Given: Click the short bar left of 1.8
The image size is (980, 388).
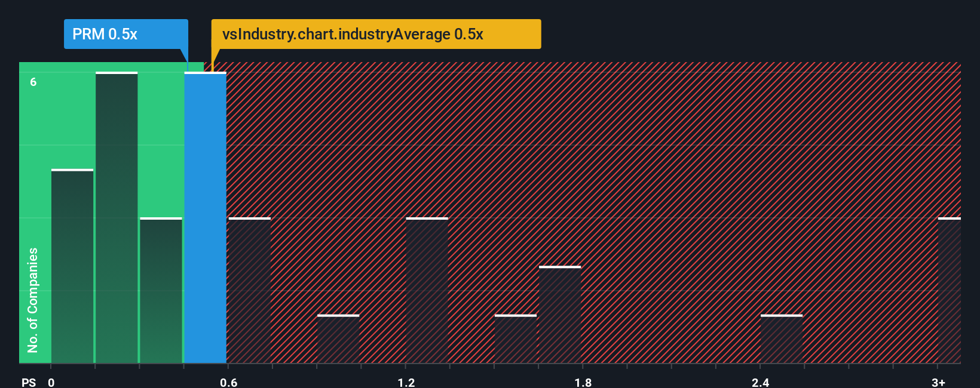Looking at the screenshot, I should tap(516, 339).
